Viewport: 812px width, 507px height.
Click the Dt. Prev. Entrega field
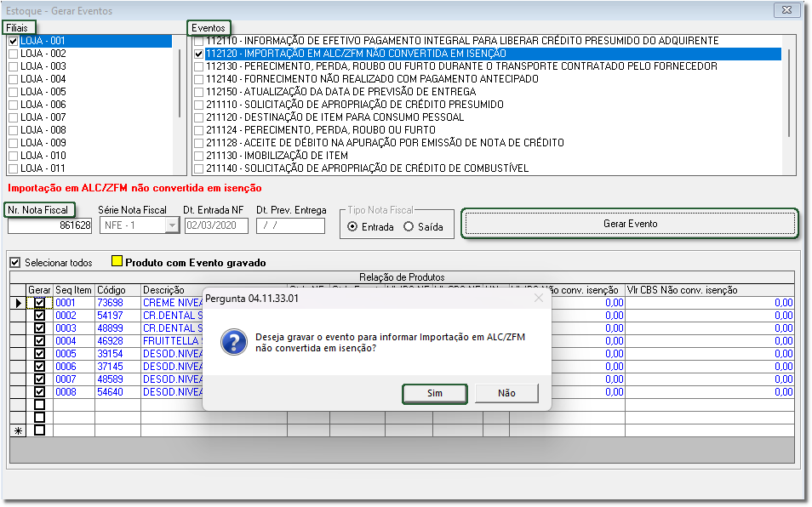290,225
